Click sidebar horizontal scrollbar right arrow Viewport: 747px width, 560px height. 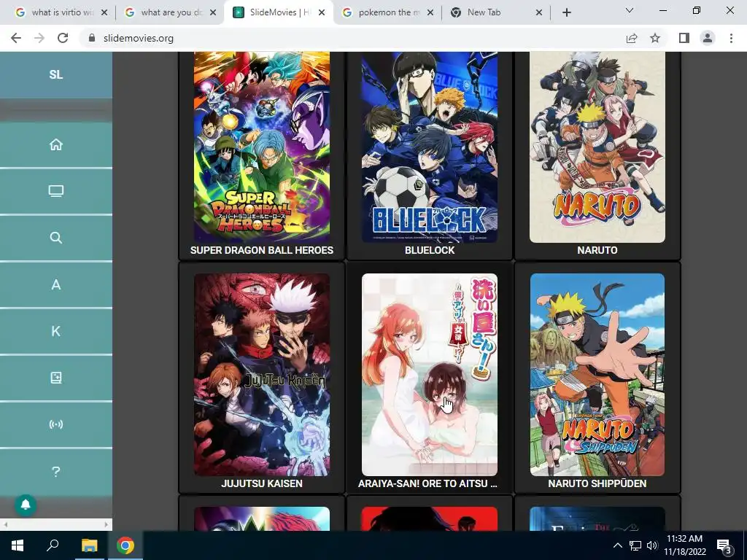click(x=107, y=525)
